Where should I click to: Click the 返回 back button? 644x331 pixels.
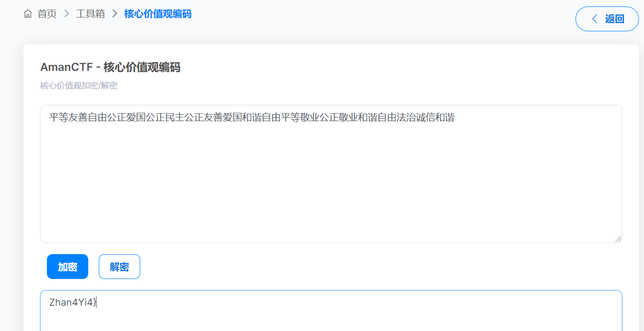[x=607, y=19]
